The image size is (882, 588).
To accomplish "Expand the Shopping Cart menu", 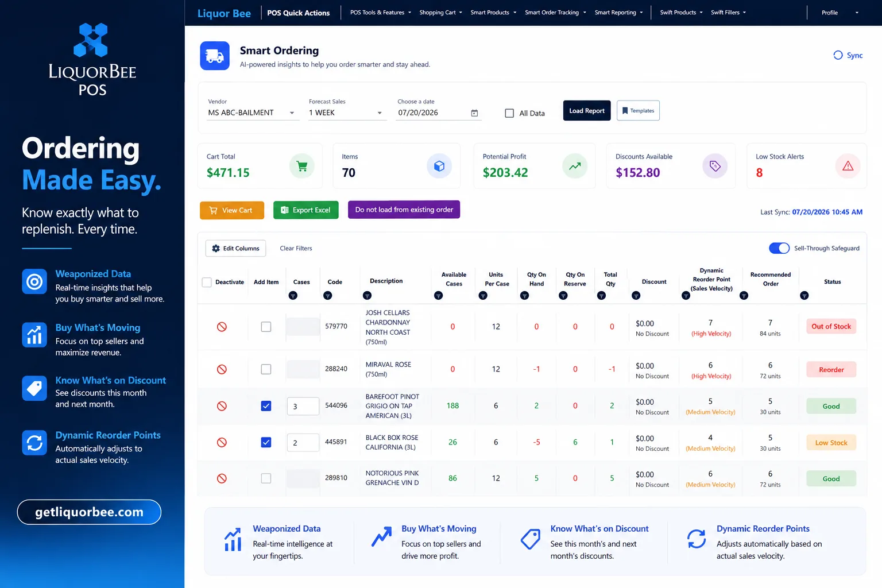I will [x=441, y=13].
